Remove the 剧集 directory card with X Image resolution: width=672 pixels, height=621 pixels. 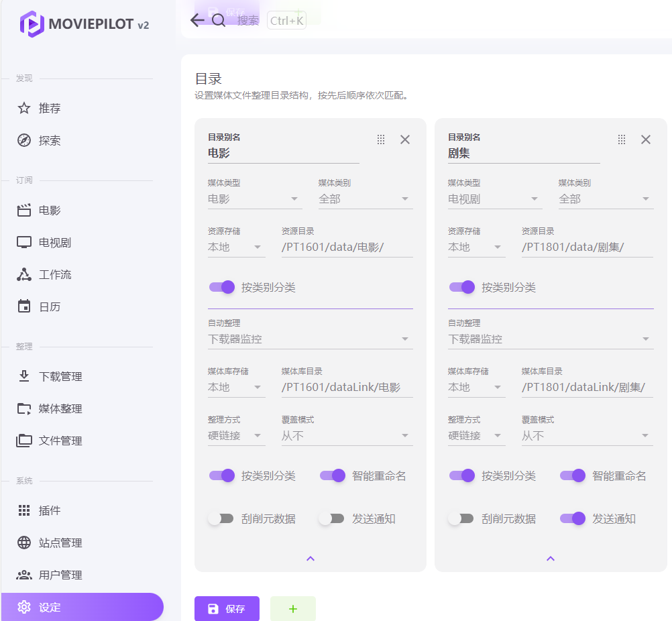645,139
